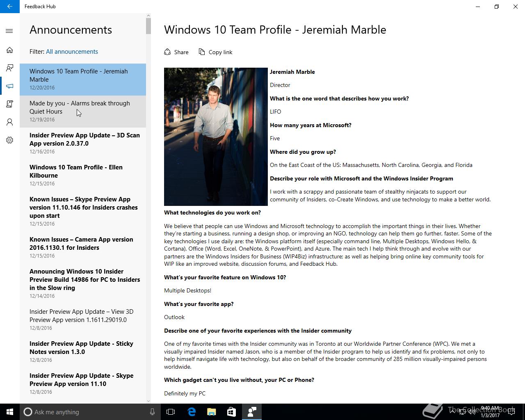Click the 'Outlook' answer text
Viewport: 525px width, 420px height.
174,317
